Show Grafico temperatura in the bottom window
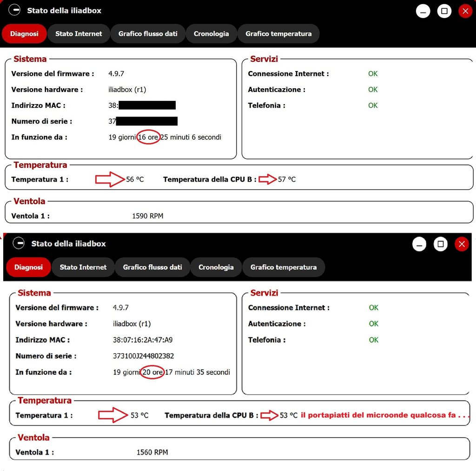This screenshot has height=471, width=476. [x=284, y=267]
